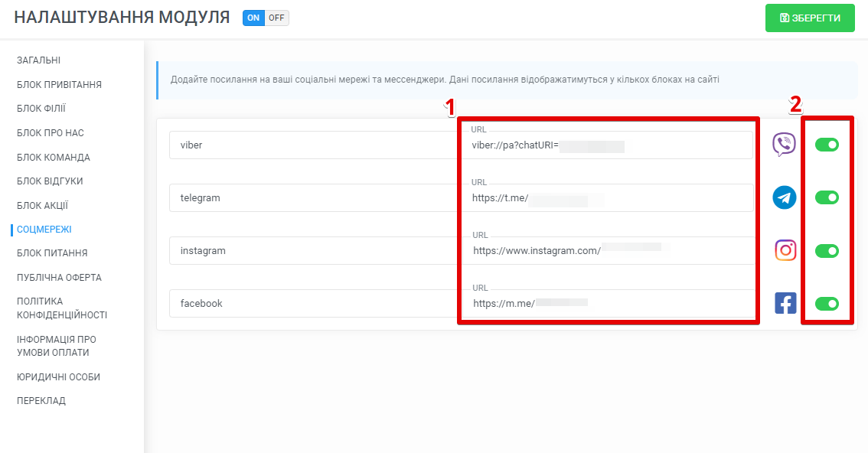Focus the telegram t.me URL field
Image resolution: width=868 pixels, height=453 pixels.
pyautogui.click(x=608, y=198)
